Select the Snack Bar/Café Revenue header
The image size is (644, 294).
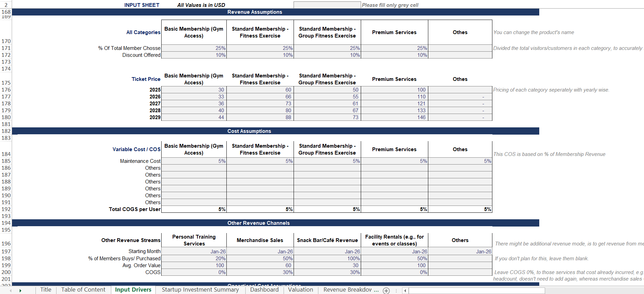(x=327, y=240)
